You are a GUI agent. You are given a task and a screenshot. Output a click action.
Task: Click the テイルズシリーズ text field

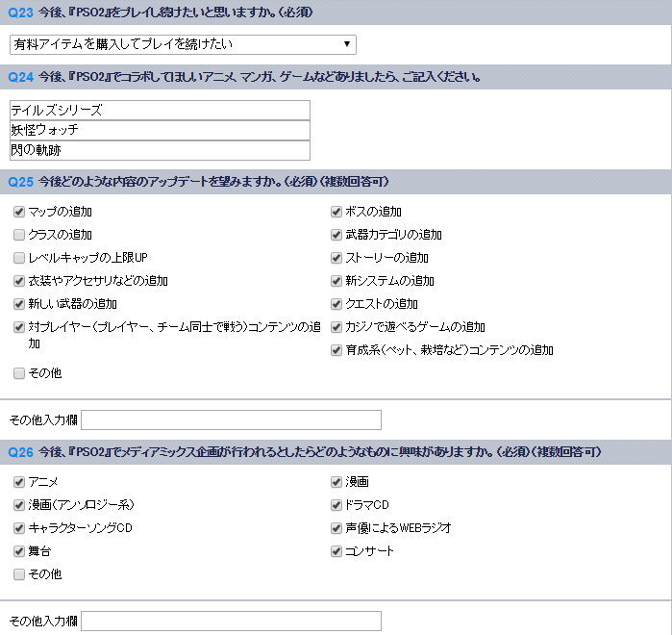pyautogui.click(x=160, y=111)
